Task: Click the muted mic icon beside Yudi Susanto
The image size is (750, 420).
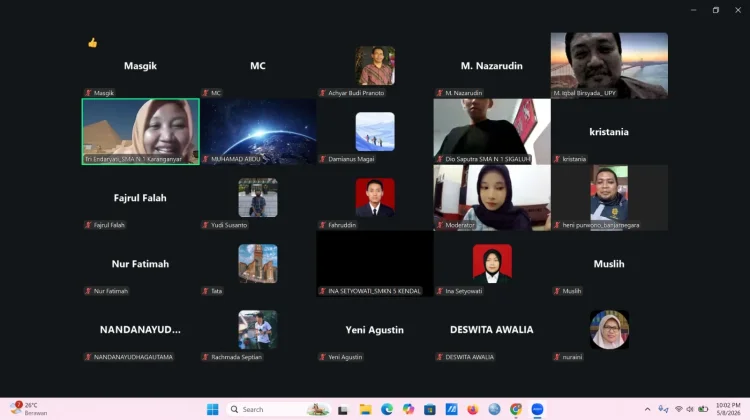Action: 206,225
